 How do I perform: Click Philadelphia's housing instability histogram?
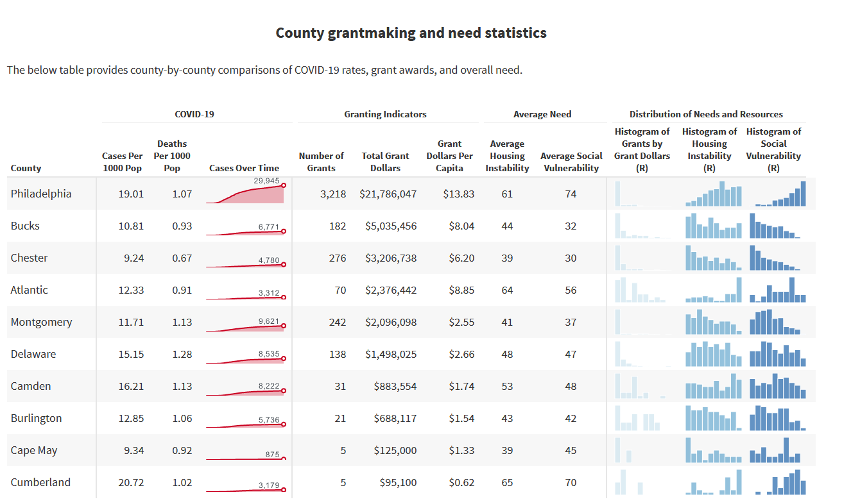(x=713, y=193)
